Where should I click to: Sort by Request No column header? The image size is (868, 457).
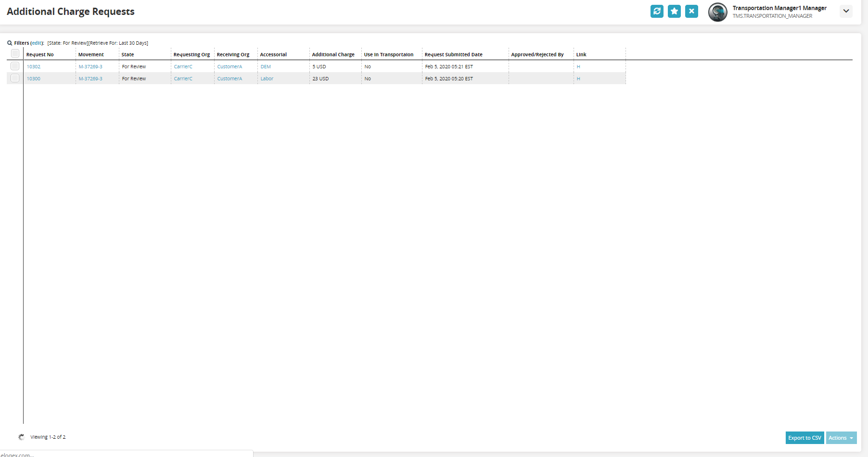click(x=40, y=54)
